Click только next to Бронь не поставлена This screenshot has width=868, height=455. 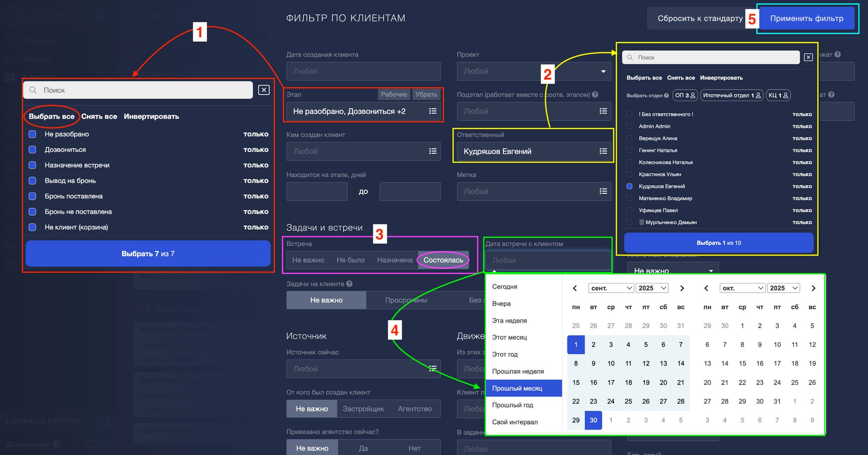tap(256, 212)
